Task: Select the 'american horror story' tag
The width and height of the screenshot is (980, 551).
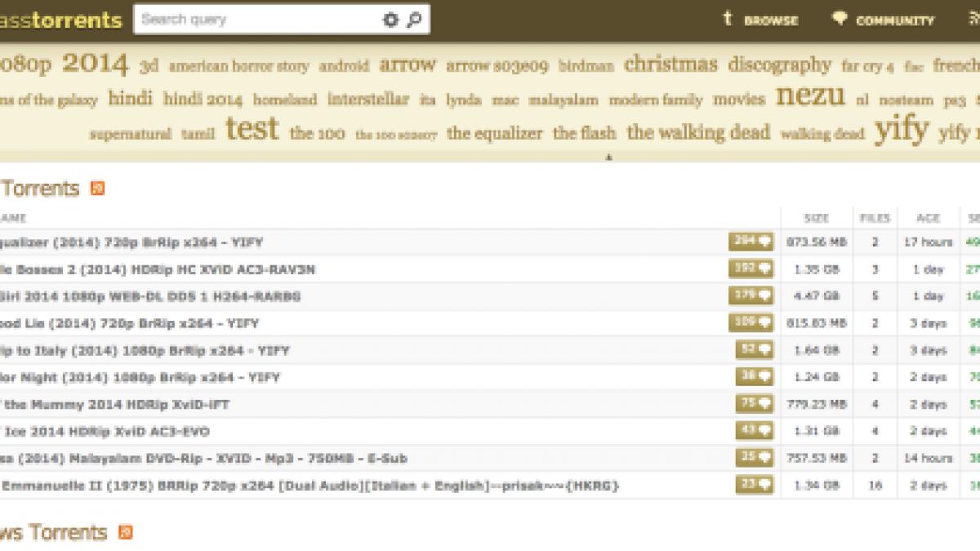Action: pyautogui.click(x=238, y=66)
